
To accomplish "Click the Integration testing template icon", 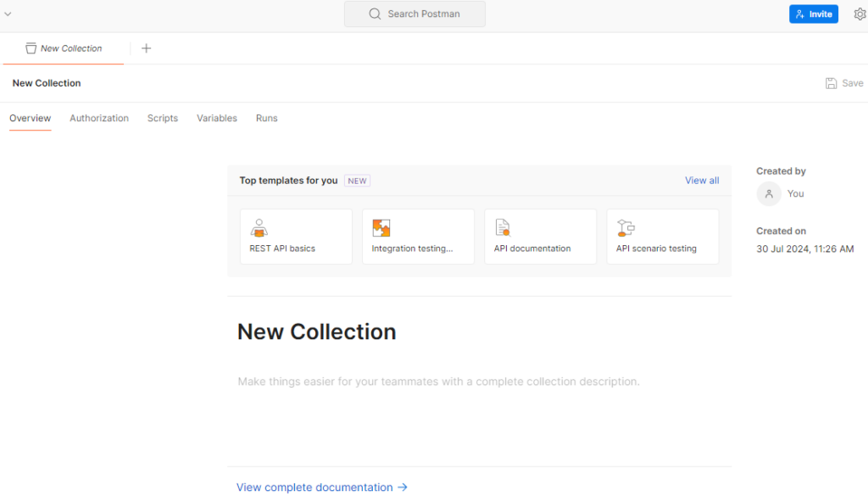I will pos(381,227).
